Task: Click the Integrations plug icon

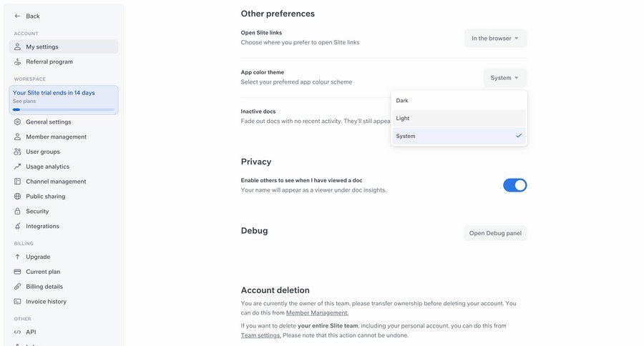Action: pos(18,227)
